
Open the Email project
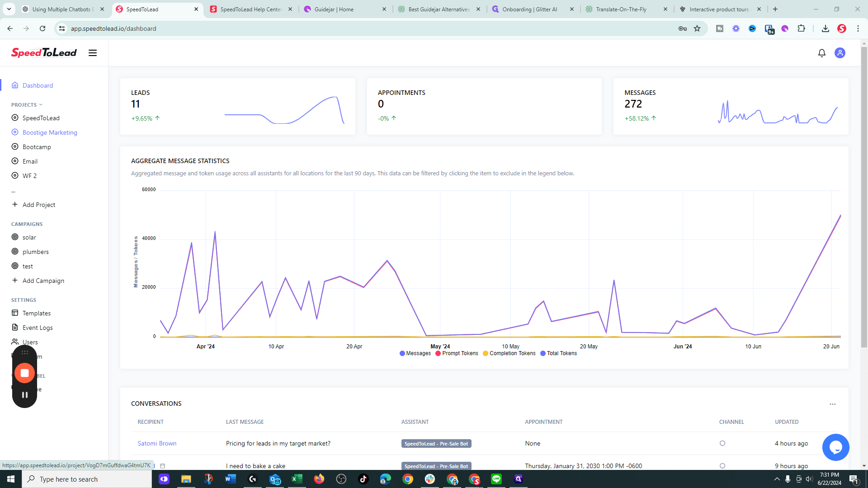(x=30, y=161)
